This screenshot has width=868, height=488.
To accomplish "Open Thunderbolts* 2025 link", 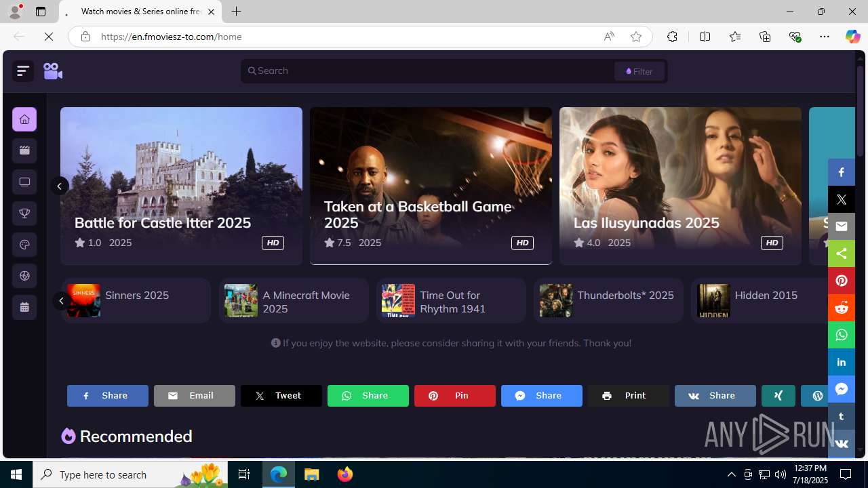I will (608, 300).
